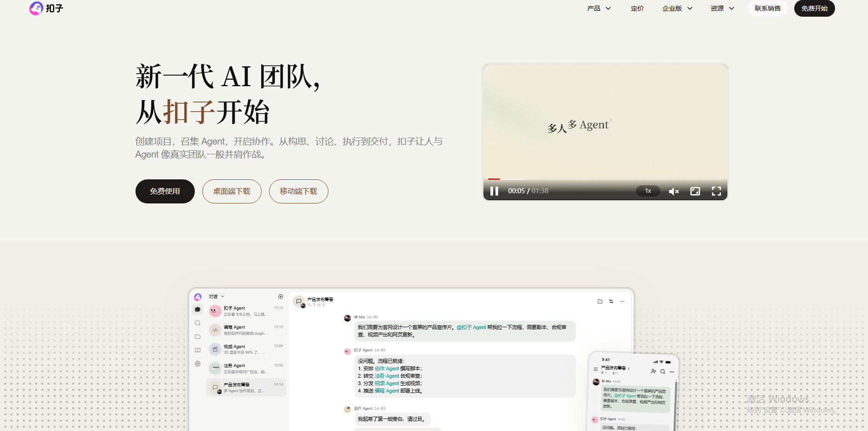Open picture-in-picture mode for the video
This screenshot has width=868, height=431.
(695, 191)
